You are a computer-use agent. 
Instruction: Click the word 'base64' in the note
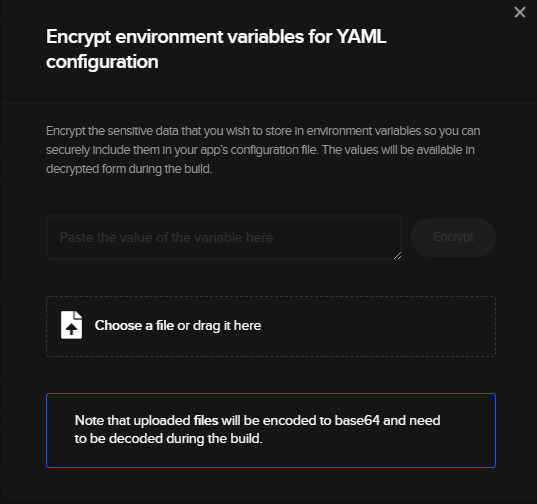[357, 420]
